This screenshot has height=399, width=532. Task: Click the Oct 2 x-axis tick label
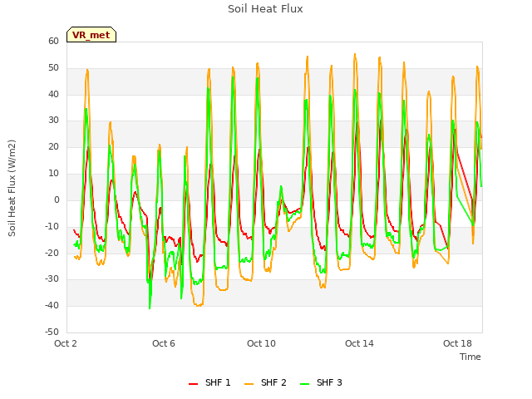(x=66, y=343)
